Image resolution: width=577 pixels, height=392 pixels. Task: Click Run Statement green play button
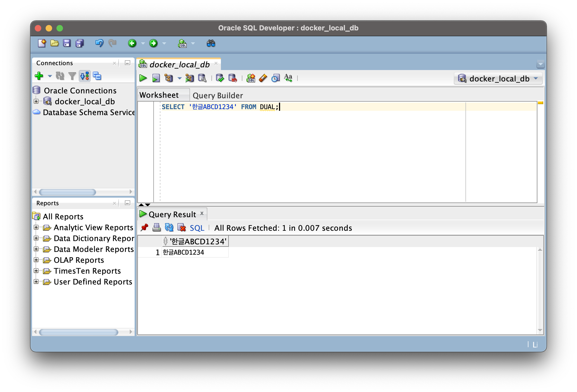click(143, 78)
